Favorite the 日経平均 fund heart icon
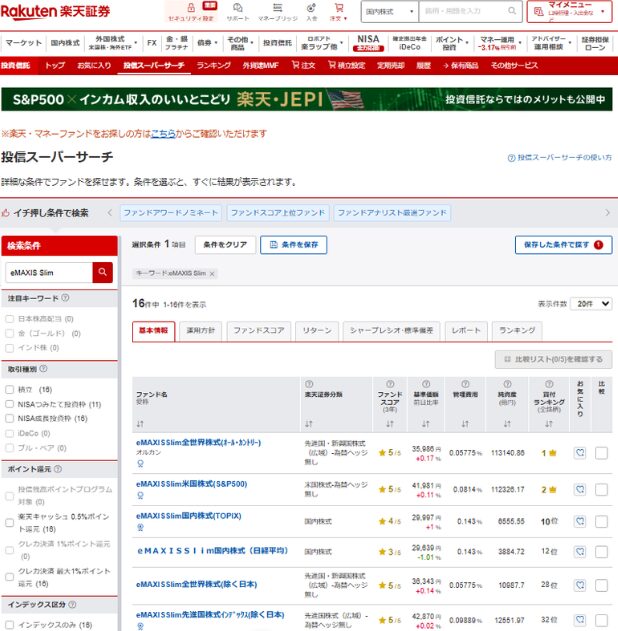The width and height of the screenshot is (618, 631). (580, 552)
